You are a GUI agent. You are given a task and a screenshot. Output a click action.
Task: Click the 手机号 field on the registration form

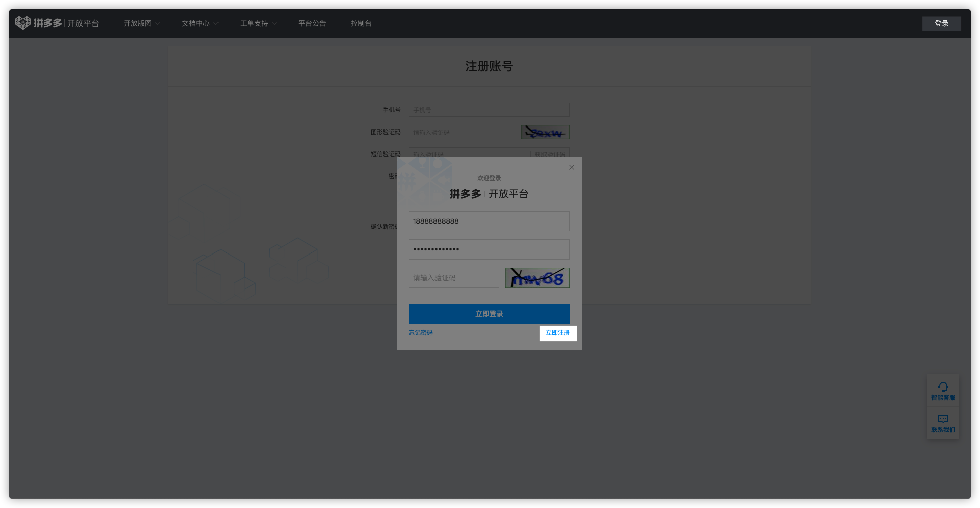coord(489,110)
